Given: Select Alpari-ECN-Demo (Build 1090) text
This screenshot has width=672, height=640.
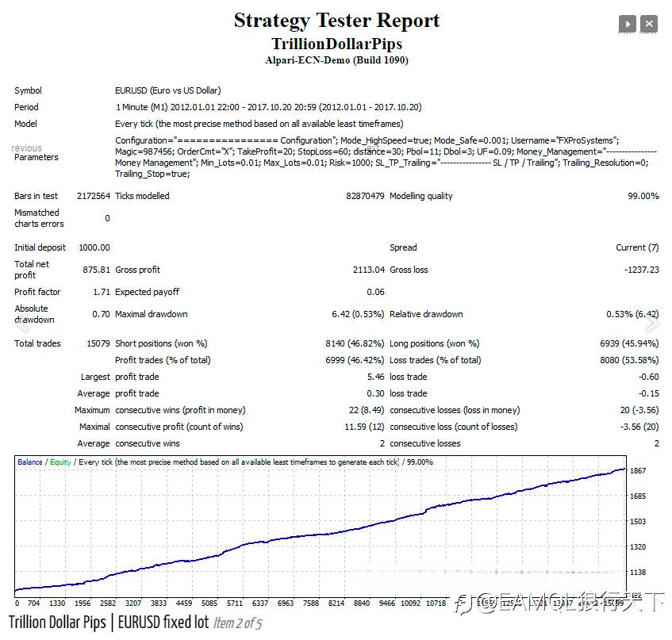Looking at the screenshot, I should click(336, 60).
